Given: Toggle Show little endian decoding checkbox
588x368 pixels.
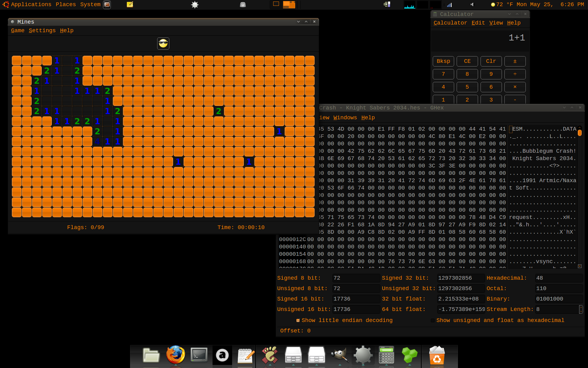Looking at the screenshot, I should click(x=298, y=320).
